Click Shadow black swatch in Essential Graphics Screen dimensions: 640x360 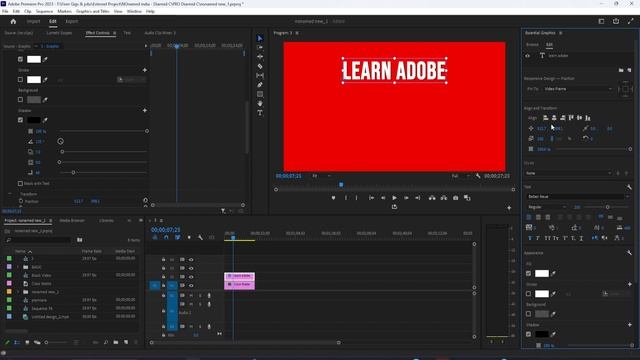542,334
